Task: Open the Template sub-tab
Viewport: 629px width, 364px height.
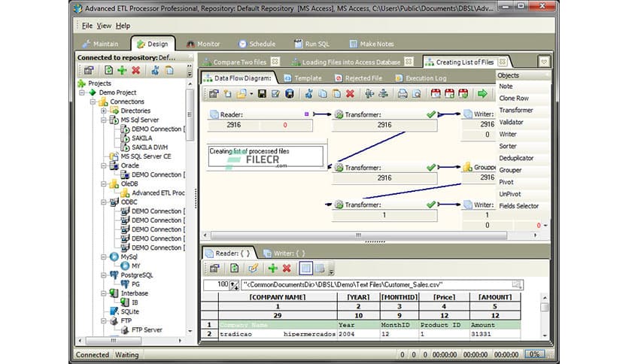Action: click(x=303, y=78)
